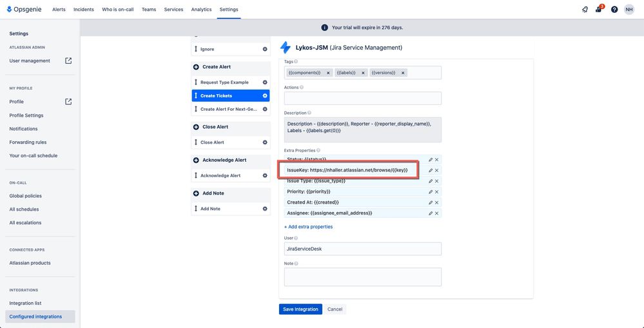Edit the Issue Type property pencil
The width and height of the screenshot is (644, 328).
[431, 181]
